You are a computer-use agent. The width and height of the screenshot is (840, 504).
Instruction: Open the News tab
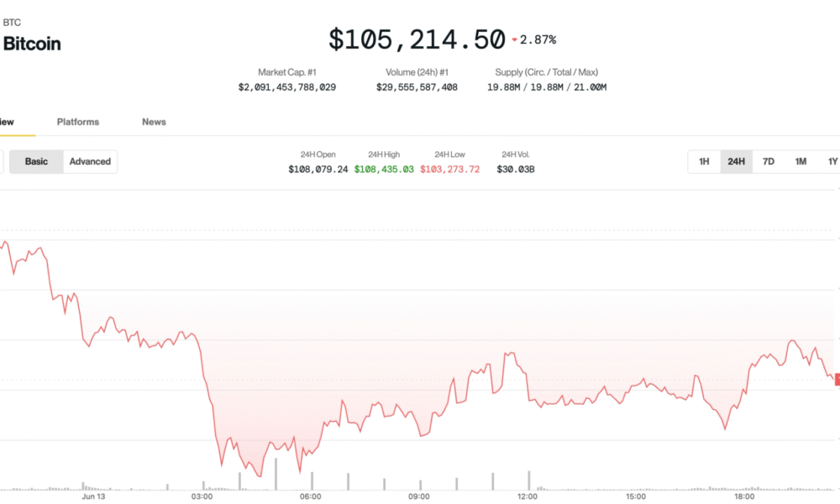(154, 122)
